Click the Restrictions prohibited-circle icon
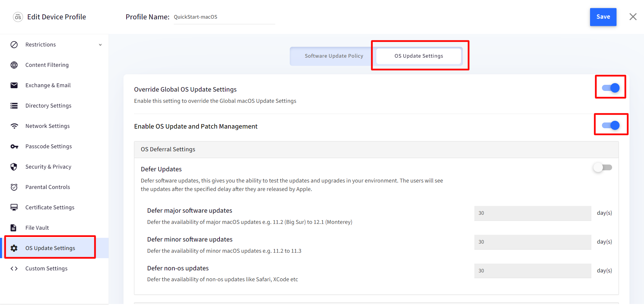Viewport: 644px width, 306px height. 14,44
